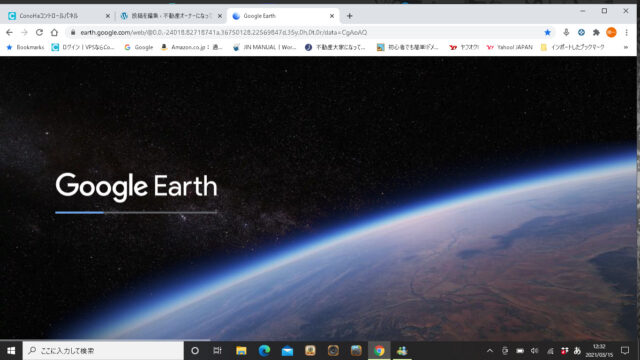
Task: Open the notification center icon
Action: 625,351
